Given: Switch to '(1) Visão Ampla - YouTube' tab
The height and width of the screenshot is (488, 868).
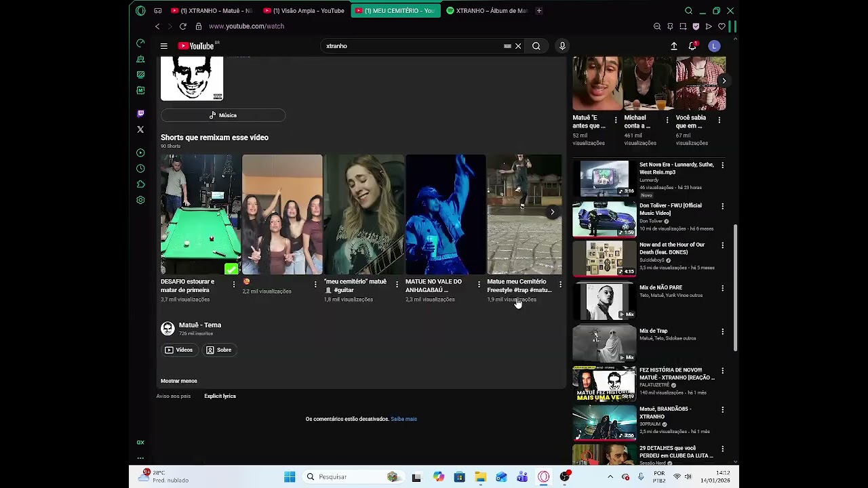Looking at the screenshot, I should [x=304, y=11].
